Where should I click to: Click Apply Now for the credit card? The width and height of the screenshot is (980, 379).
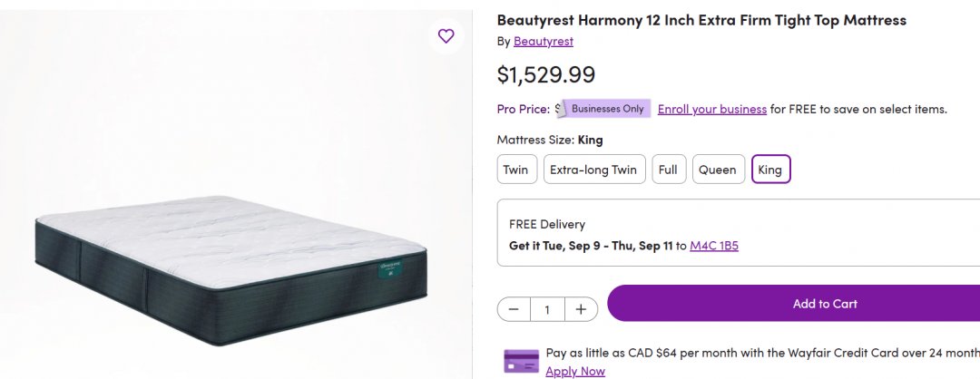575,371
